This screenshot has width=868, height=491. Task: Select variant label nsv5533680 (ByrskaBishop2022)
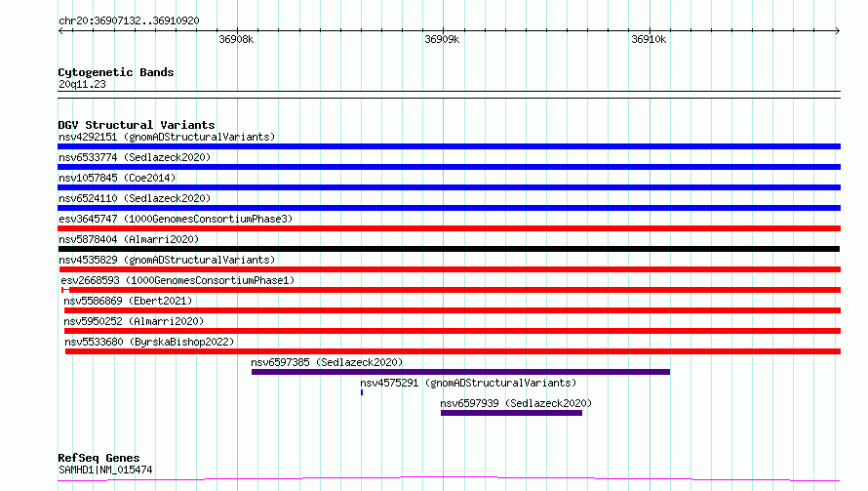(x=149, y=342)
